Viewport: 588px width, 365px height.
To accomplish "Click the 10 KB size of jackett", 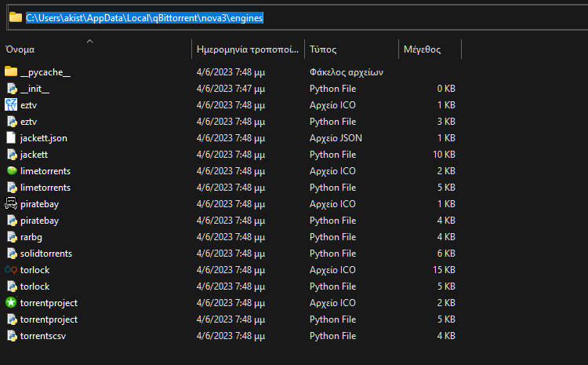I will 444,155.
